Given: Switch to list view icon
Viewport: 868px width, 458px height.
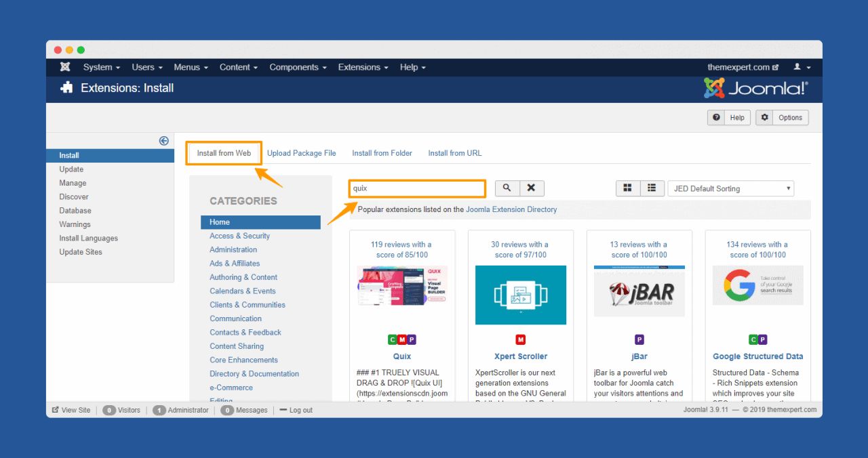Looking at the screenshot, I should tap(652, 188).
